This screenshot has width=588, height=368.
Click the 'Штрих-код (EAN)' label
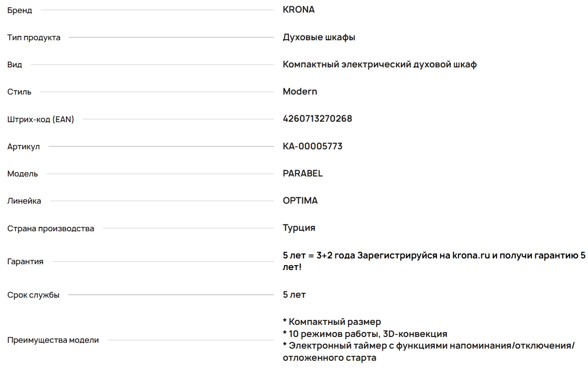(41, 119)
